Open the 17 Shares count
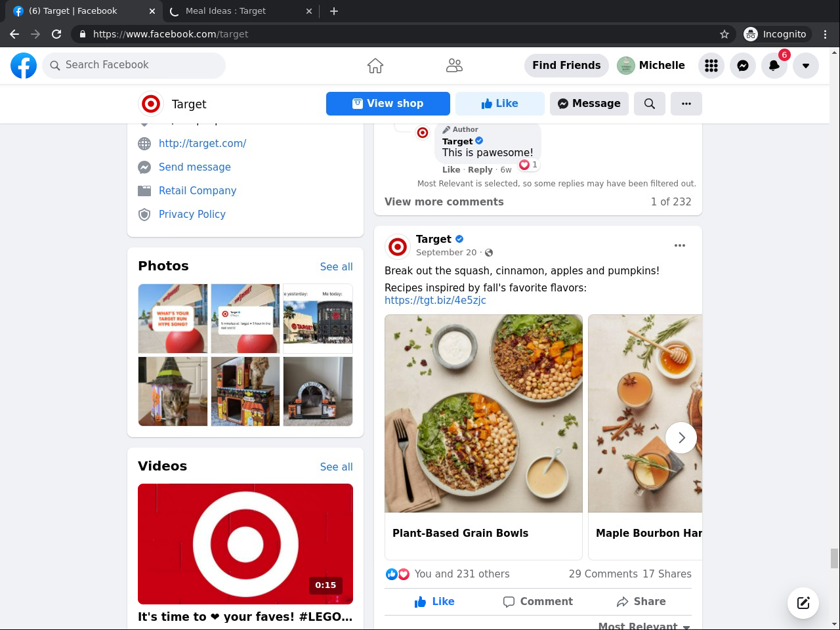The width and height of the screenshot is (840, 630). point(667,574)
